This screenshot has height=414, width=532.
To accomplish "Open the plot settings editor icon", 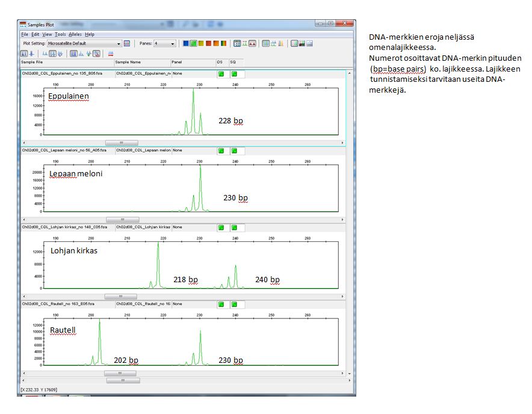I will 127,44.
